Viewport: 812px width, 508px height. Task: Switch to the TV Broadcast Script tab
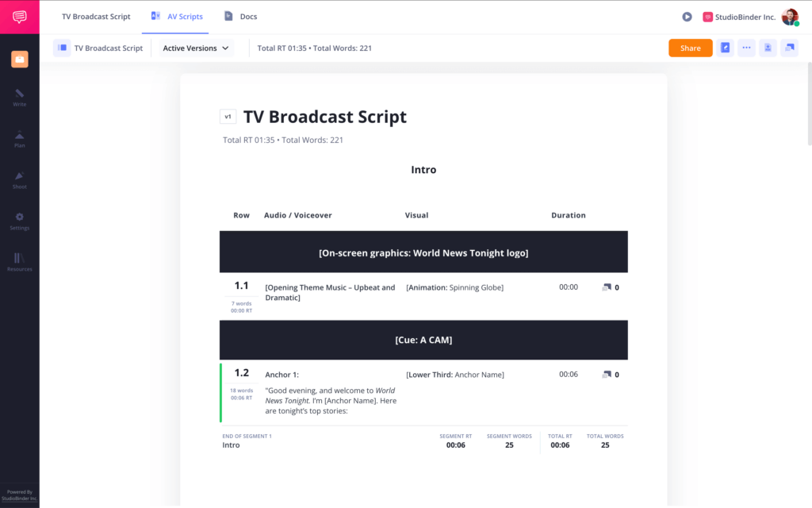[95, 16]
